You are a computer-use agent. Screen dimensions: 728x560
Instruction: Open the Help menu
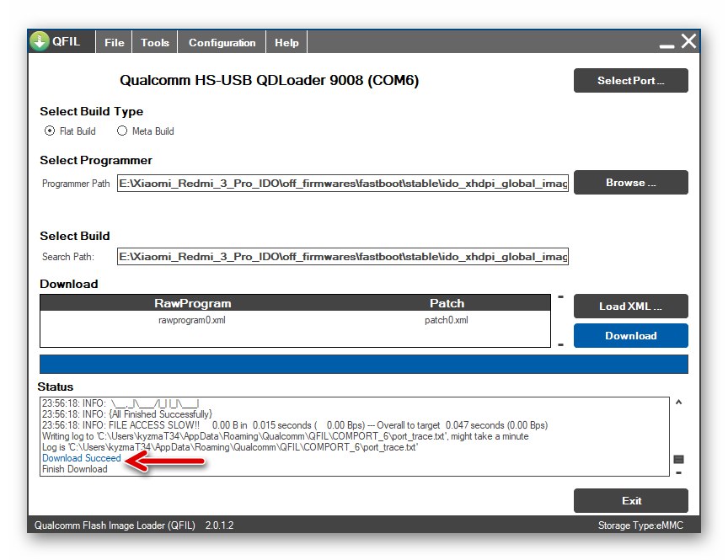(286, 42)
